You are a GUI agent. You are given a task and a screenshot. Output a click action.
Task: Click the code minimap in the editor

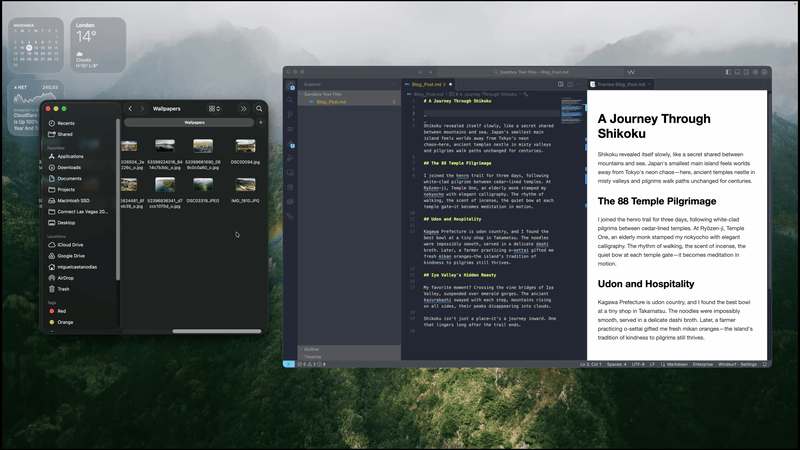(x=572, y=111)
